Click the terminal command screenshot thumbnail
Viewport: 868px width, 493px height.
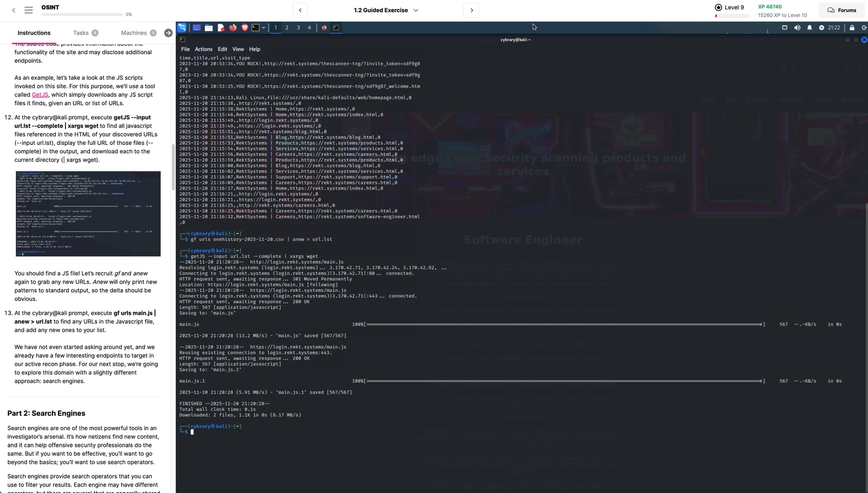88,213
